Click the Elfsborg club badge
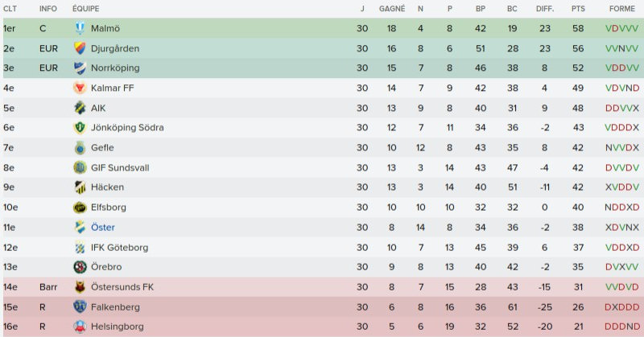 (x=80, y=208)
